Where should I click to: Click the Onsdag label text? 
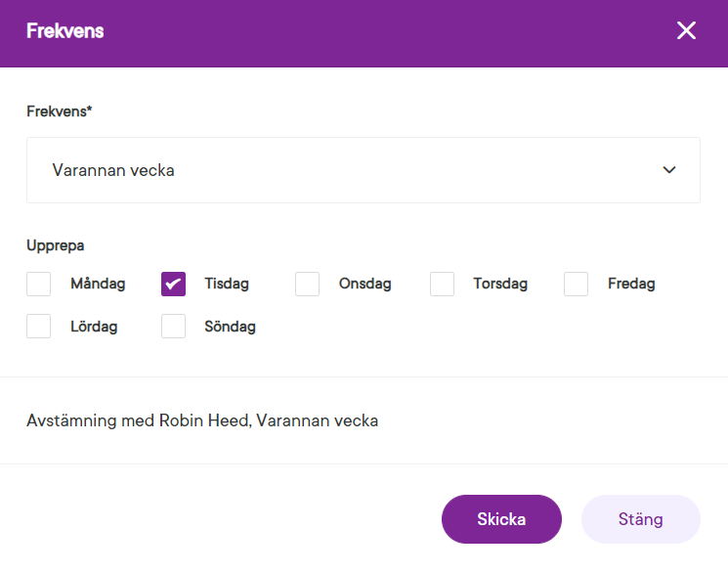pyautogui.click(x=365, y=285)
